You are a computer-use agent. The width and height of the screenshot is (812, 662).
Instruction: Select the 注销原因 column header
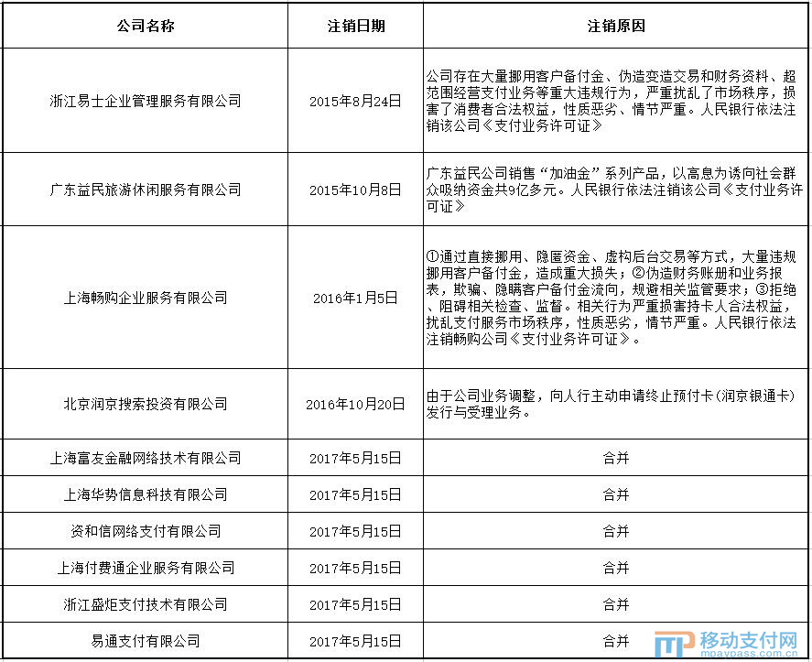pyautogui.click(x=616, y=26)
